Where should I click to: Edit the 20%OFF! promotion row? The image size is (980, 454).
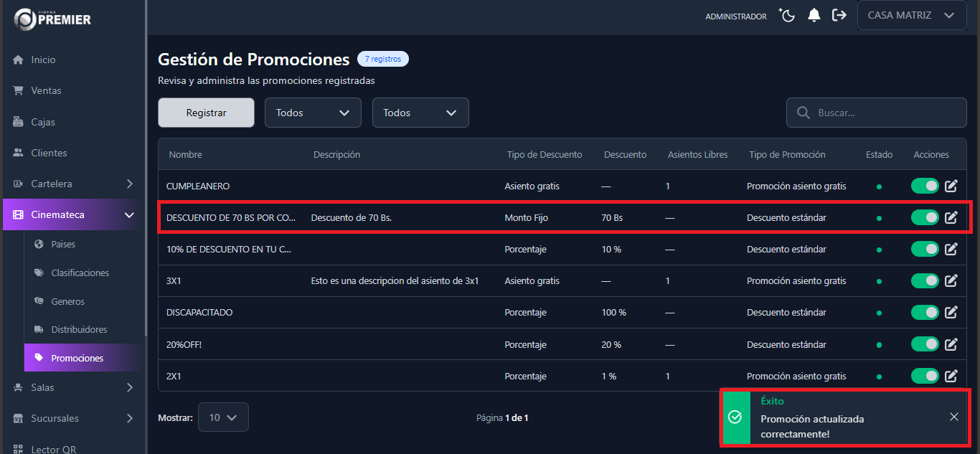click(x=951, y=344)
